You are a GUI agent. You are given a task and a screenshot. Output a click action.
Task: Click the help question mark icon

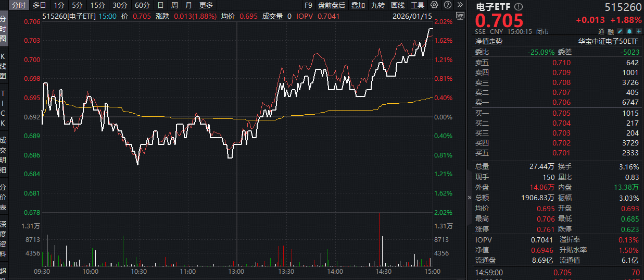tap(447, 5)
